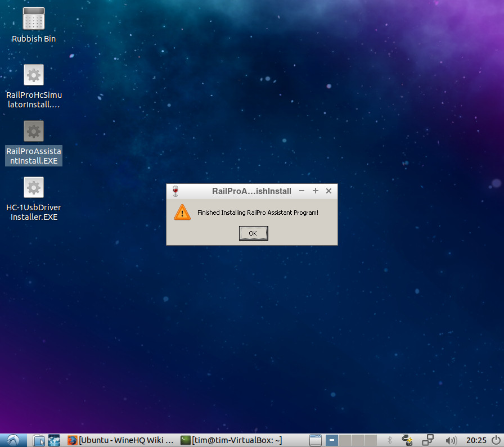
Task: Click the Bluetooth icon in the system tray
Action: tap(389, 440)
